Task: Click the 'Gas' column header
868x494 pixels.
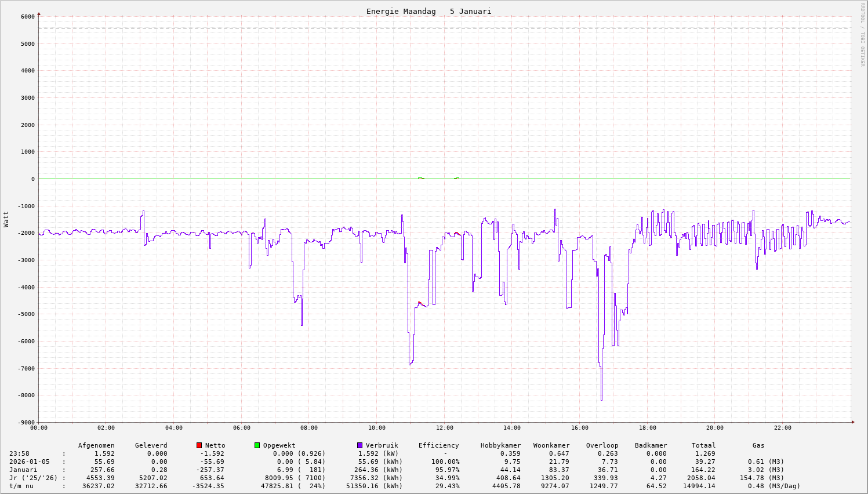Action: pyautogui.click(x=758, y=445)
